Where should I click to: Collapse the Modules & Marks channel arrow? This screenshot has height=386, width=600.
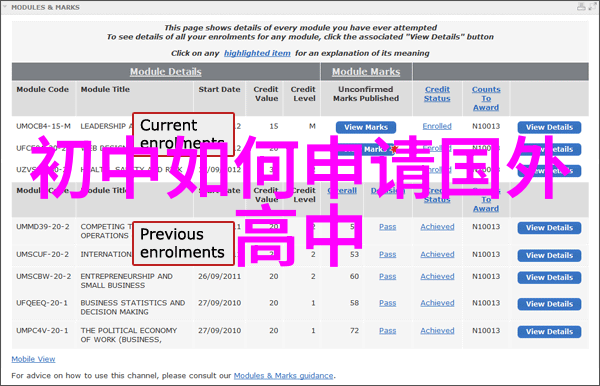(5, 7)
